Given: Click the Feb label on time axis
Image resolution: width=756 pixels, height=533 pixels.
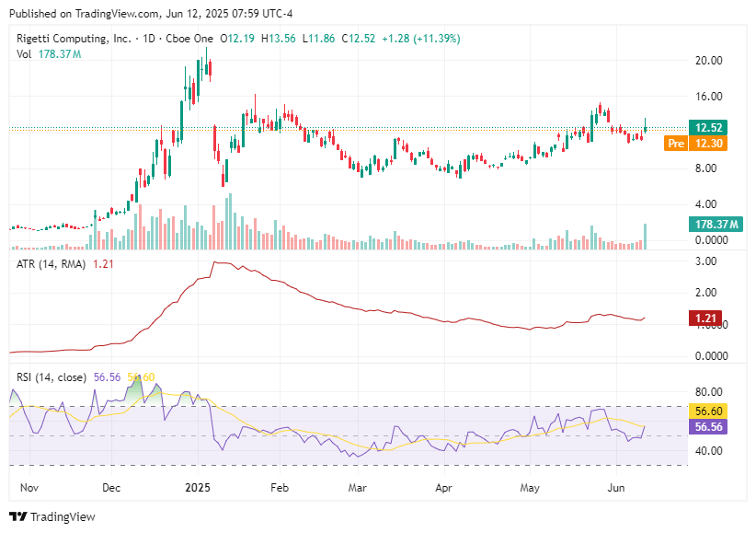Looking at the screenshot, I should point(280,488).
